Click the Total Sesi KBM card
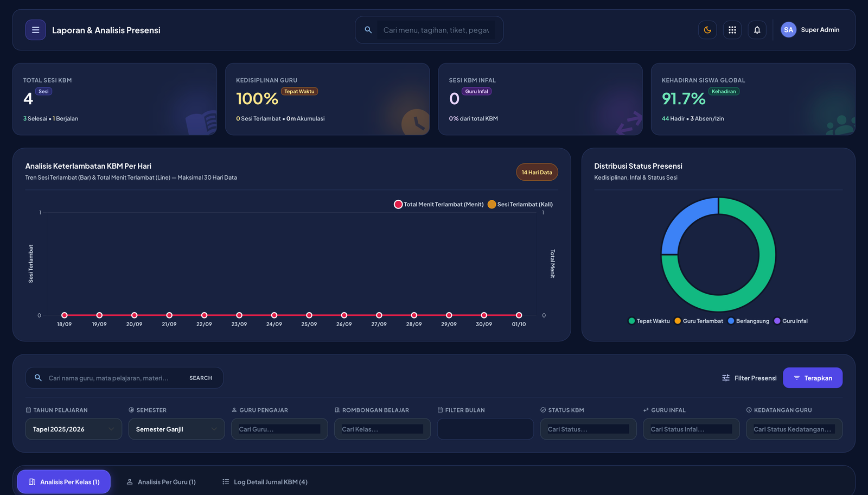Screen dimensions: 868x495 pyautogui.click(x=114, y=99)
